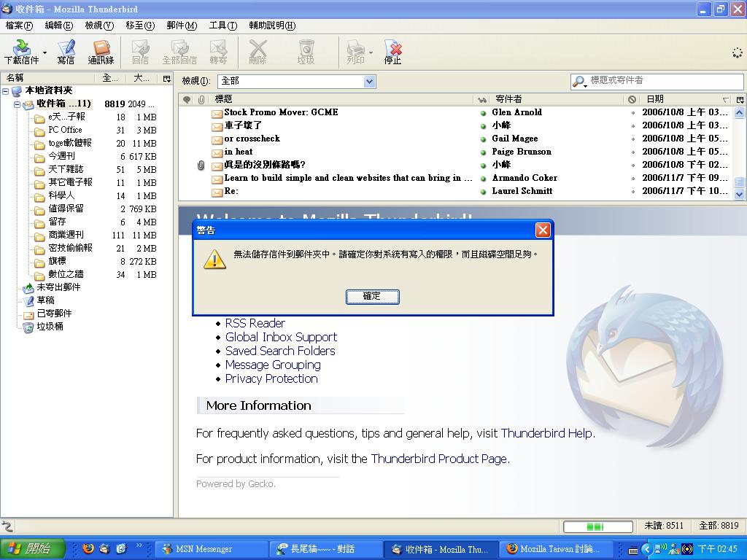The image size is (747, 560).
Task: Open the 郵件 Message menu
Action: point(182,26)
